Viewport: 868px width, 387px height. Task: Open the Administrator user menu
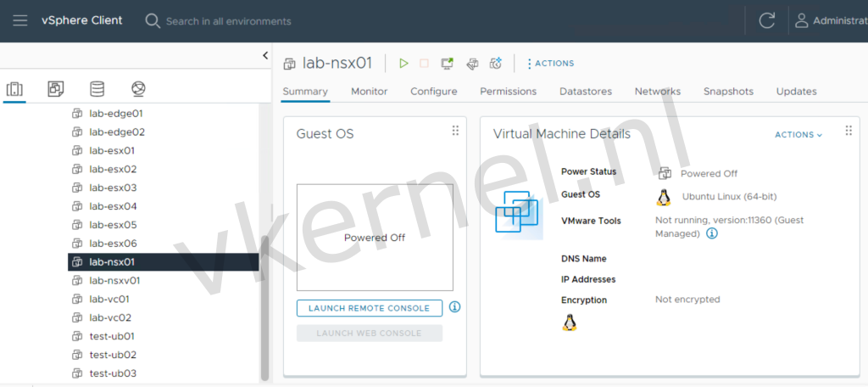click(x=831, y=21)
